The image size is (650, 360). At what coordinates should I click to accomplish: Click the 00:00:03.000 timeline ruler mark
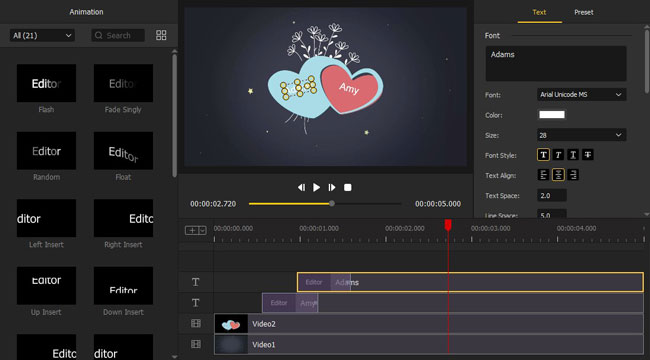[x=490, y=229]
